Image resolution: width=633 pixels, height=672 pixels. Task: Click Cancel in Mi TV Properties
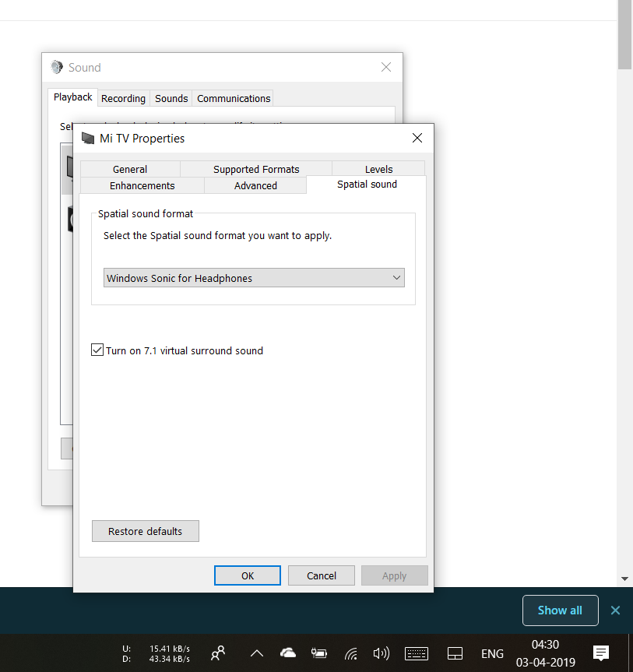pos(322,575)
